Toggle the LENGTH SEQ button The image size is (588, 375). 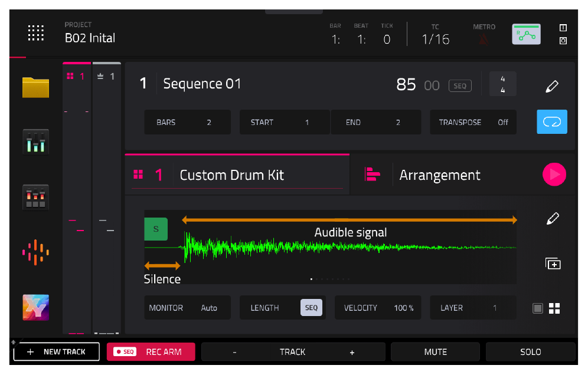[x=311, y=308]
